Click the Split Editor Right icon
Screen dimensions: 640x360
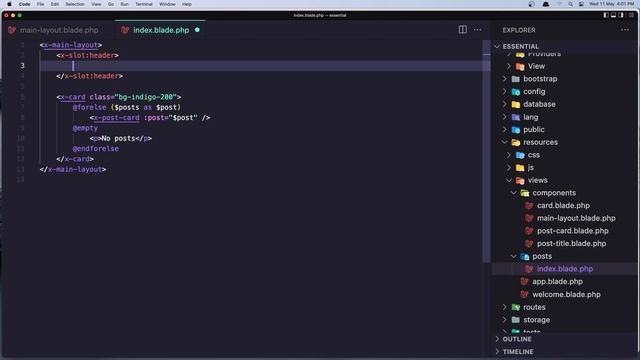tap(462, 29)
